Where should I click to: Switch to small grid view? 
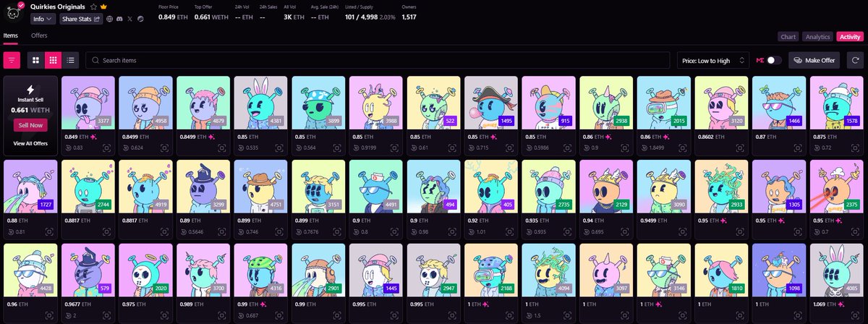pos(53,60)
